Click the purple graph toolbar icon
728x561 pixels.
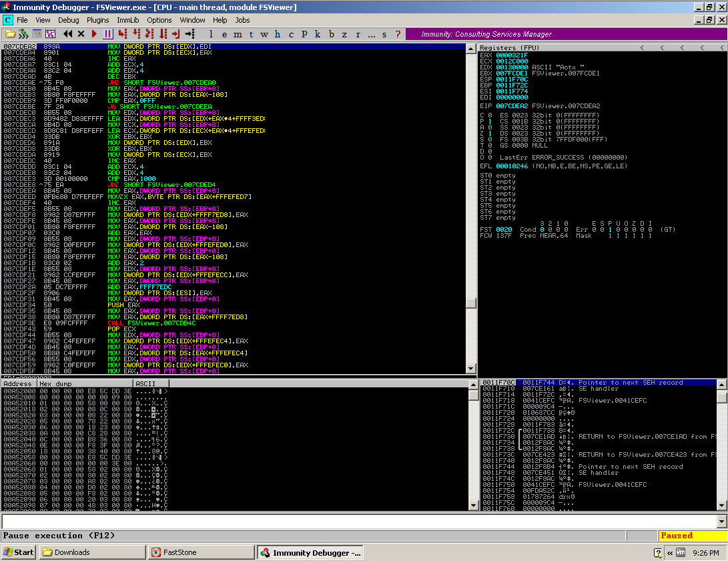point(50,34)
